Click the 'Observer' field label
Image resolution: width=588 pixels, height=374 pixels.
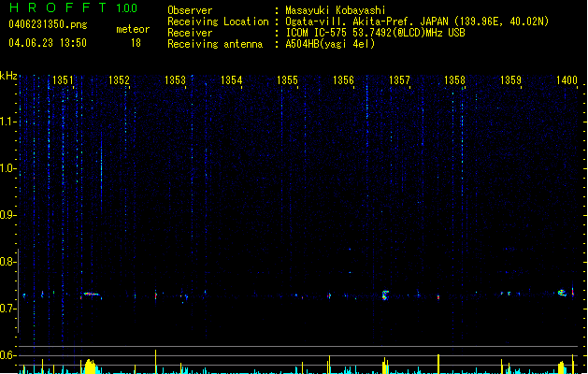point(190,10)
